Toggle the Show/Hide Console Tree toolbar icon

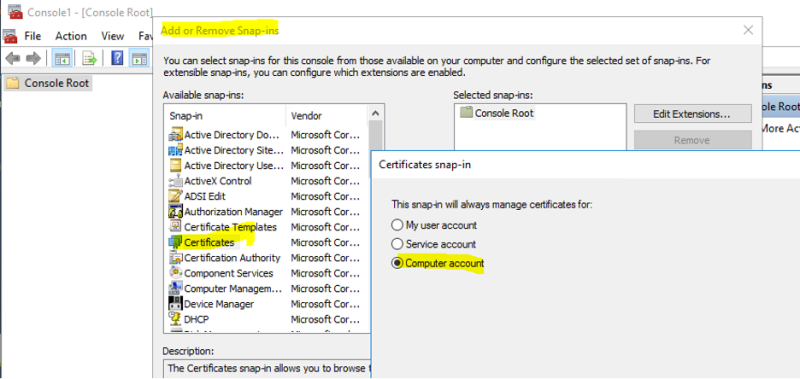(x=63, y=59)
